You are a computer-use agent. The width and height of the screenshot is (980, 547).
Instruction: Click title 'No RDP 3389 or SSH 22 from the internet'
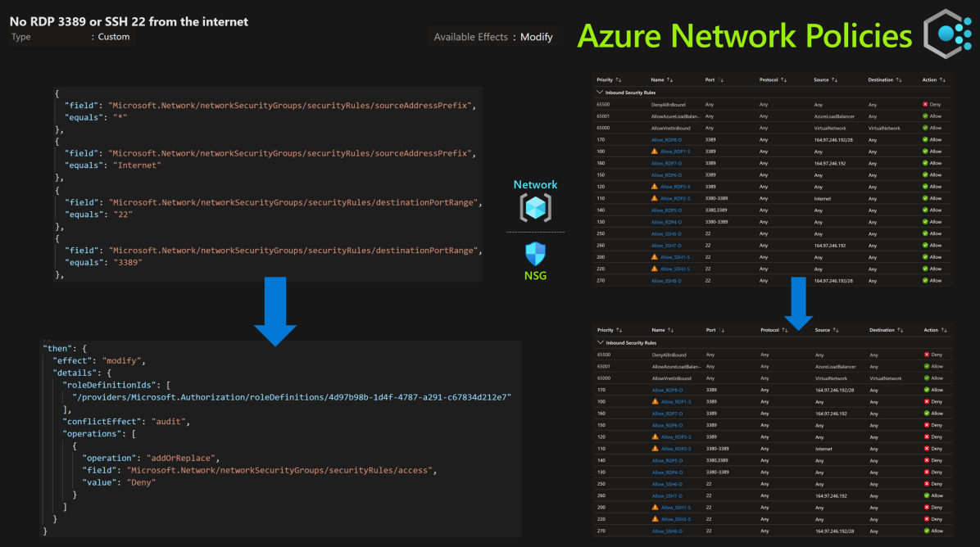coord(129,21)
